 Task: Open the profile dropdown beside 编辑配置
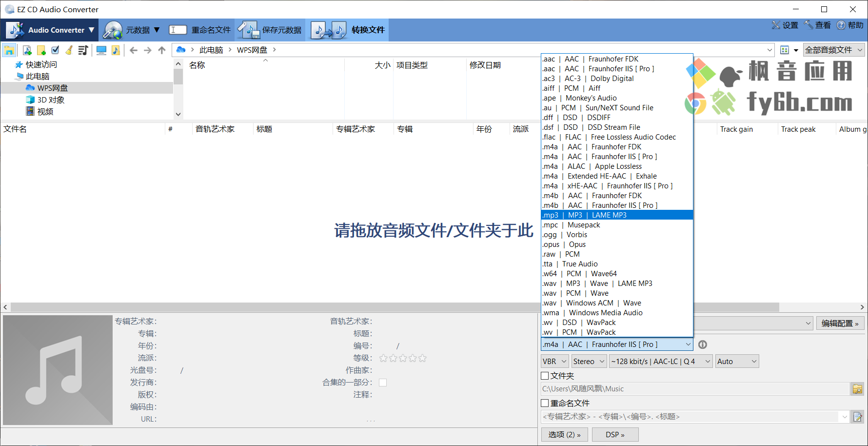click(x=808, y=323)
